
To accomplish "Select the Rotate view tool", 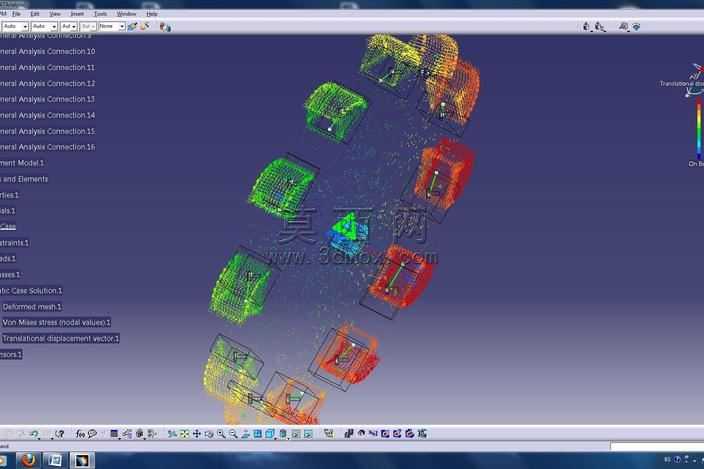I will (209, 434).
